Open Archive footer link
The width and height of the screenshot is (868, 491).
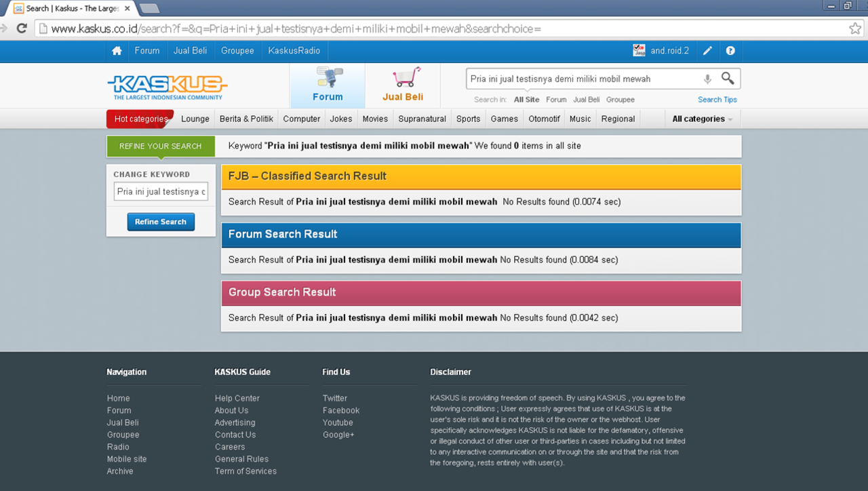point(120,472)
